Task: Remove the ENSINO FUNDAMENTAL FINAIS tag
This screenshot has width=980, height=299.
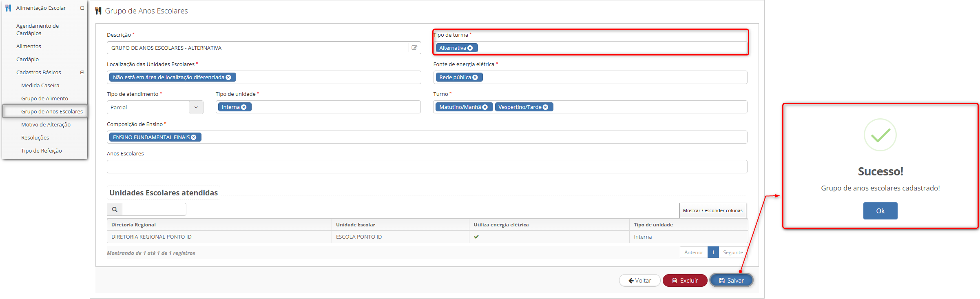Action: (194, 137)
